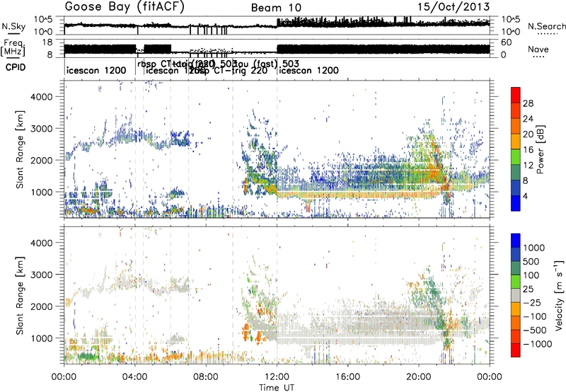Click the strong orange echo band near 1000 km in power panel
Image resolution: width=566 pixels, height=392 pixels.
(357, 194)
